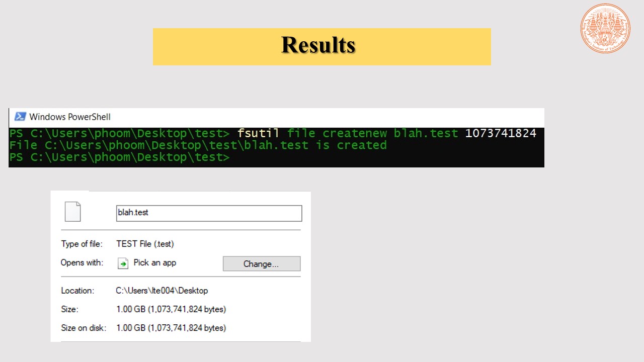The image size is (644, 362).
Task: Click the "Opens with:" label
Action: pyautogui.click(x=82, y=263)
